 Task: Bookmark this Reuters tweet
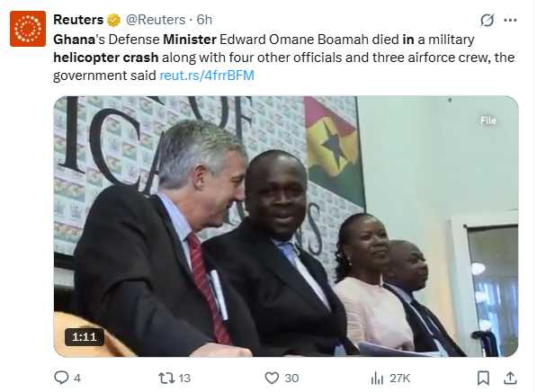tap(483, 378)
